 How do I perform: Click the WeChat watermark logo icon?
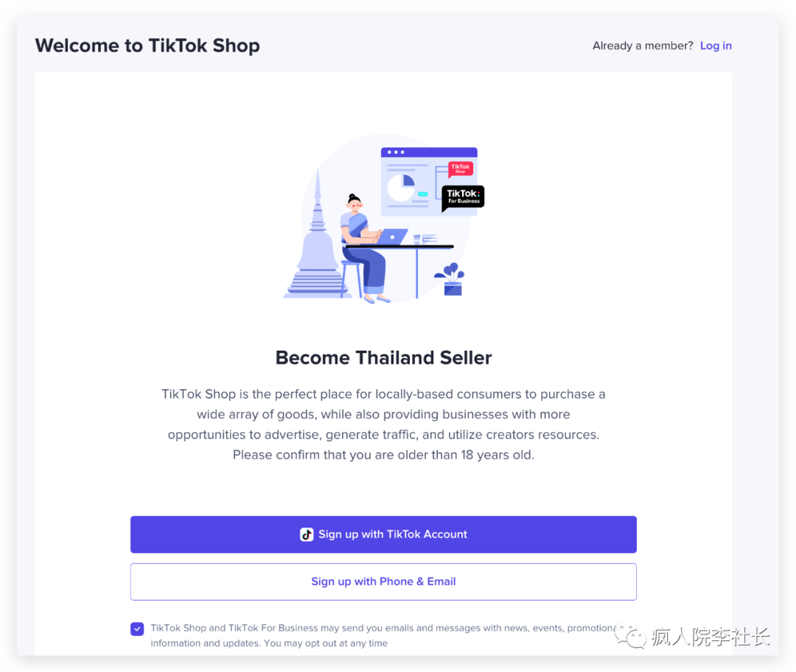pos(630,635)
